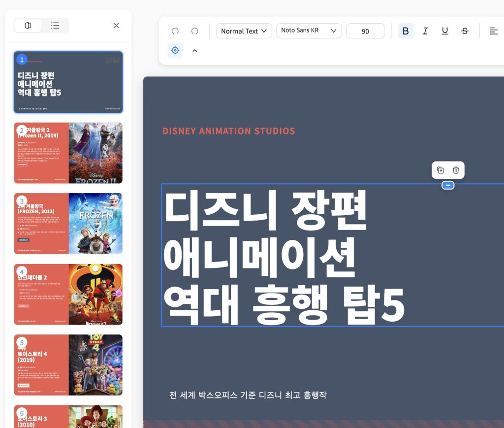The width and height of the screenshot is (504, 428).
Task: Switch to slide thumbnail view tab
Action: [x=28, y=26]
